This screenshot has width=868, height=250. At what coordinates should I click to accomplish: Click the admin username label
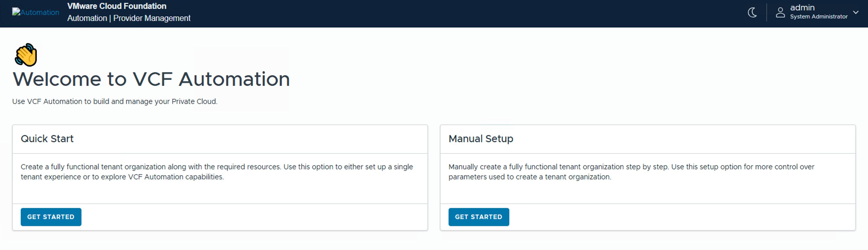tap(802, 8)
